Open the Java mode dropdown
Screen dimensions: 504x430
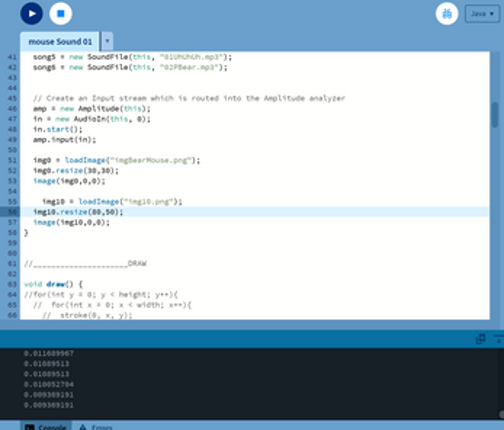[482, 14]
